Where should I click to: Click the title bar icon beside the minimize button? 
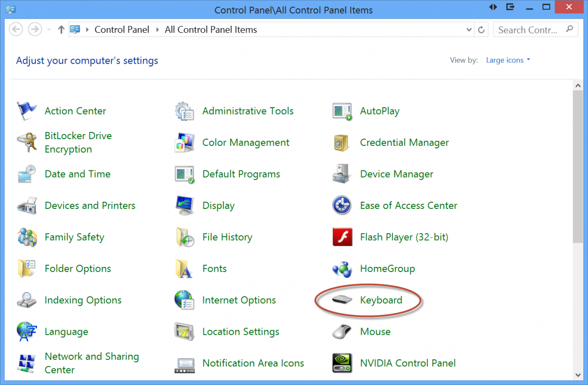tap(510, 7)
